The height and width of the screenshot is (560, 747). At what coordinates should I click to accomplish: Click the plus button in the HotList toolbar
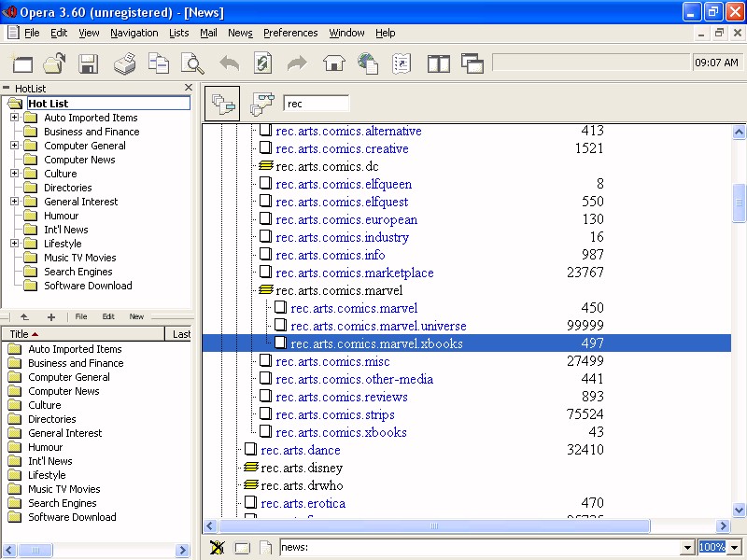(51, 316)
